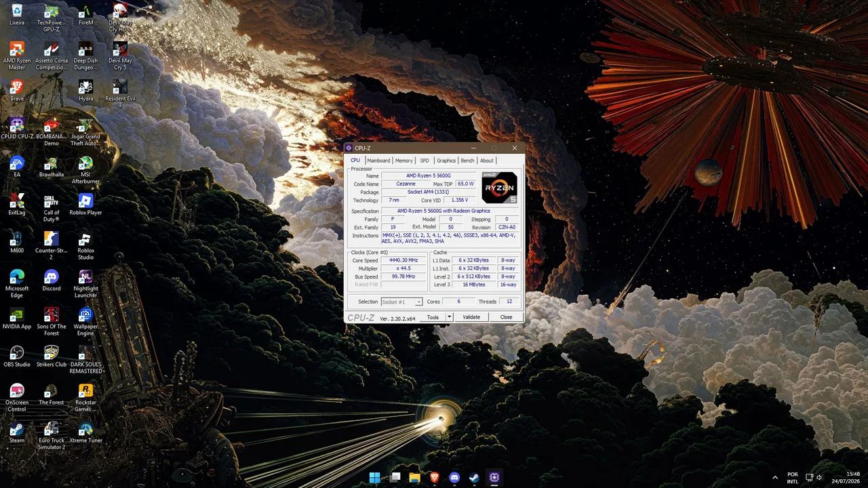
Task: Open the EA app desktop icon
Action: [17, 167]
